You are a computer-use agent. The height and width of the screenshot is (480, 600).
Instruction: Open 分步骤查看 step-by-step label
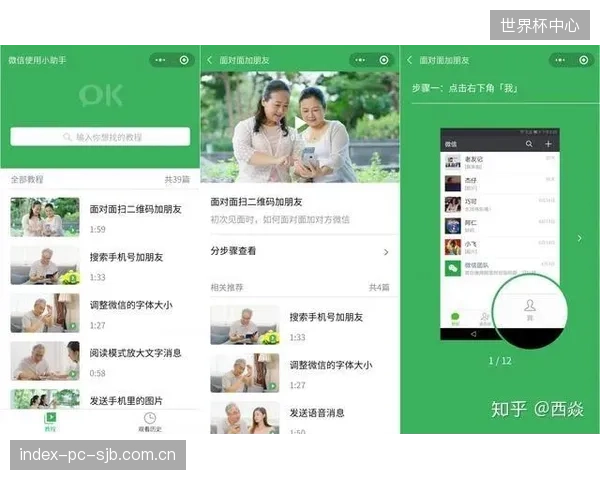pos(233,251)
